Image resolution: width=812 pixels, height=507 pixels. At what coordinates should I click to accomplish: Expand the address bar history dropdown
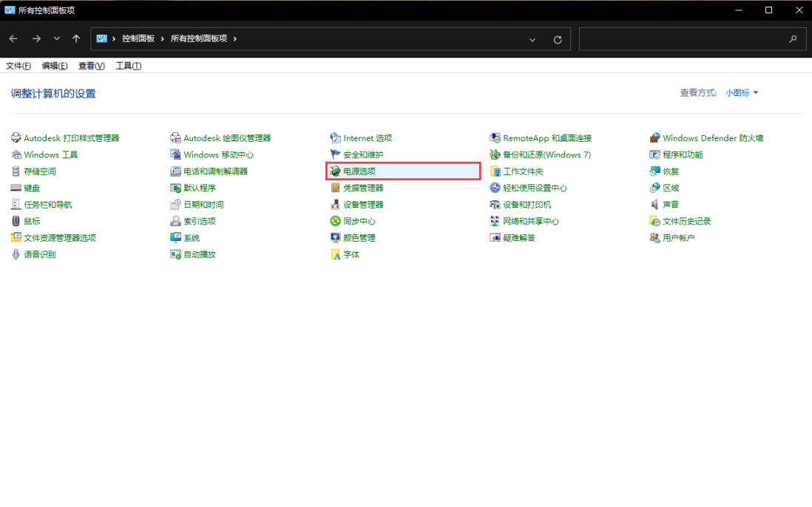[x=532, y=39]
